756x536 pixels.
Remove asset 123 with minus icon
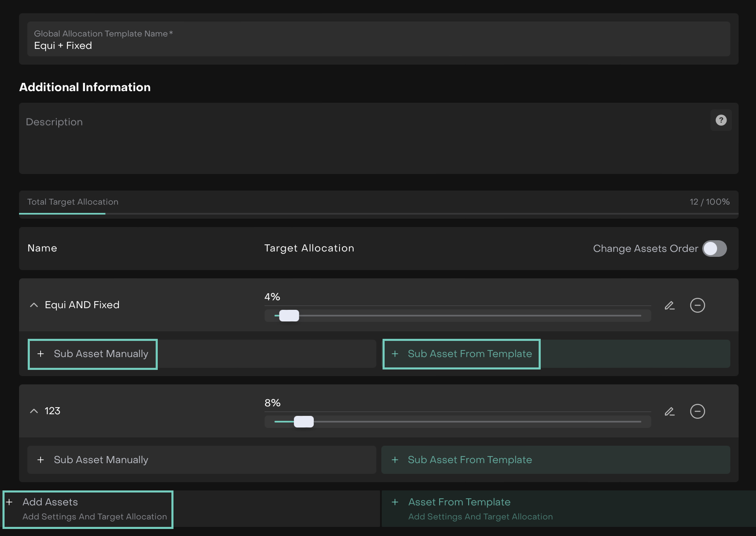click(697, 411)
